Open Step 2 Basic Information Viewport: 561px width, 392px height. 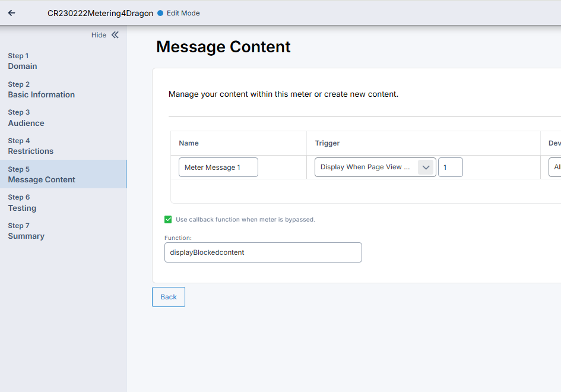click(x=41, y=90)
